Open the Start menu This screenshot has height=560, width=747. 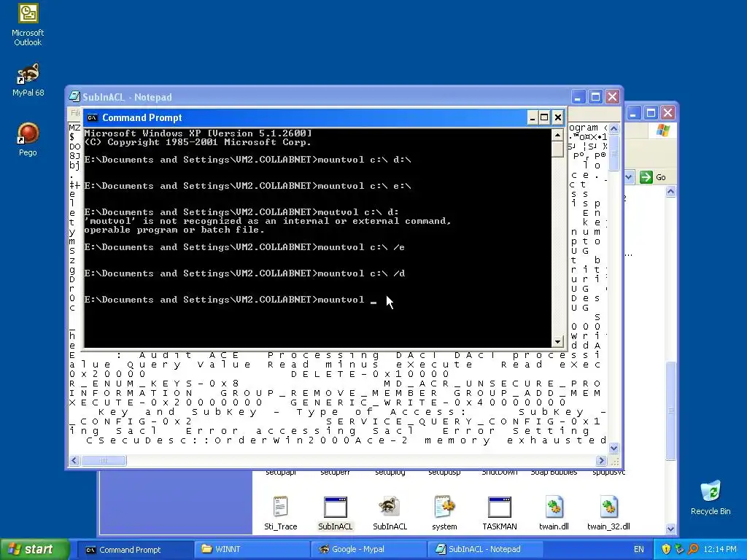point(34,549)
